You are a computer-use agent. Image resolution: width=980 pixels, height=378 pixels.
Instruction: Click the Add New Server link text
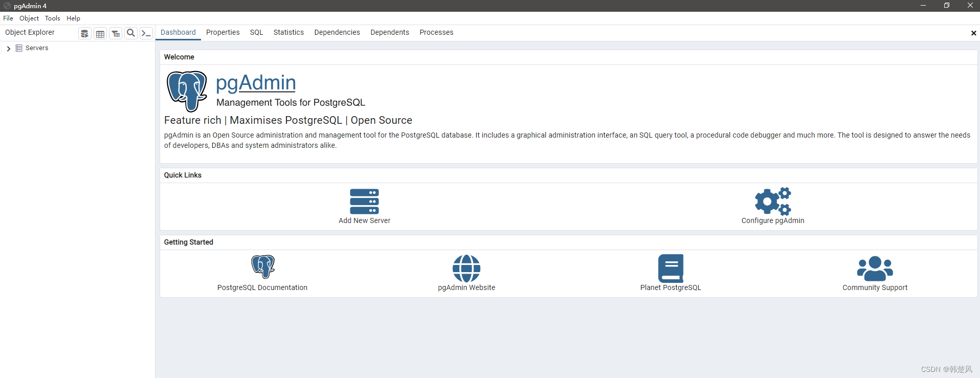pyautogui.click(x=364, y=220)
